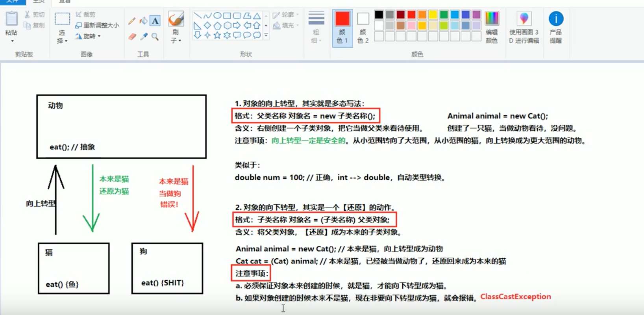Screen dimensions: 644x315
Task: Choose the Five-point star shape
Action: 217,35
